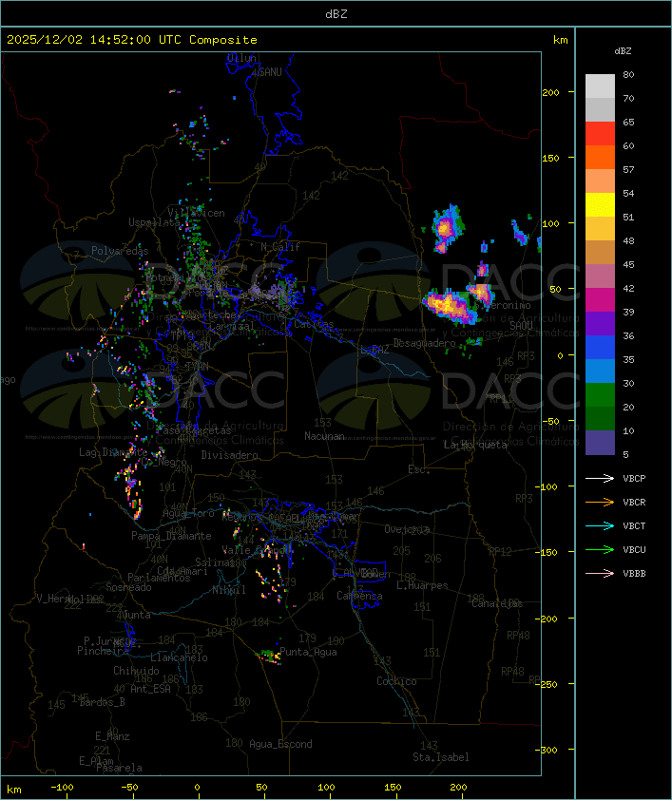Click the Canalejas place label
The height and width of the screenshot is (800, 672).
(x=497, y=604)
